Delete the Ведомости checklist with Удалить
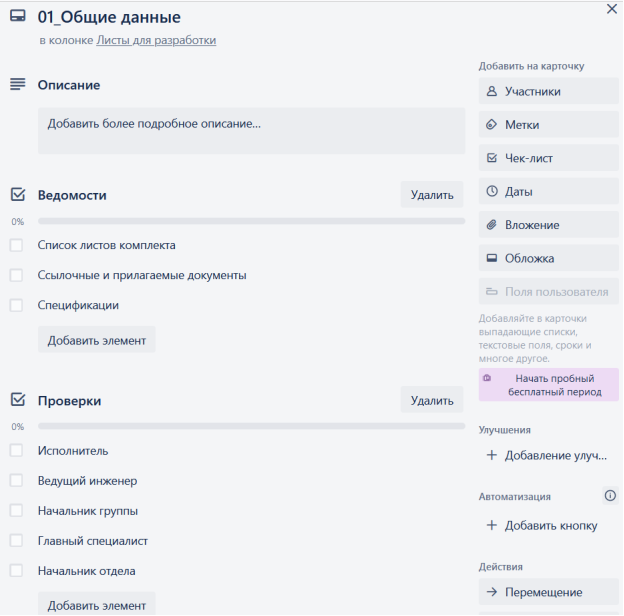The image size is (624, 616). (x=432, y=195)
